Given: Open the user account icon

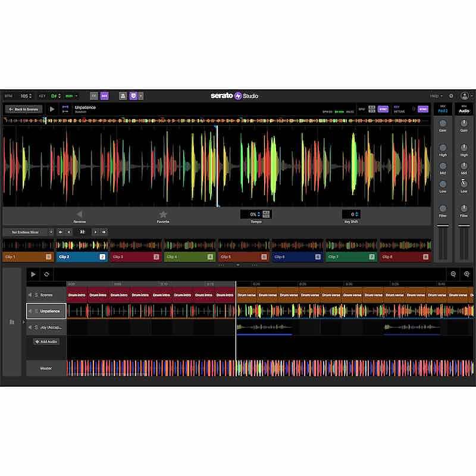Looking at the screenshot, I should coord(464,95).
